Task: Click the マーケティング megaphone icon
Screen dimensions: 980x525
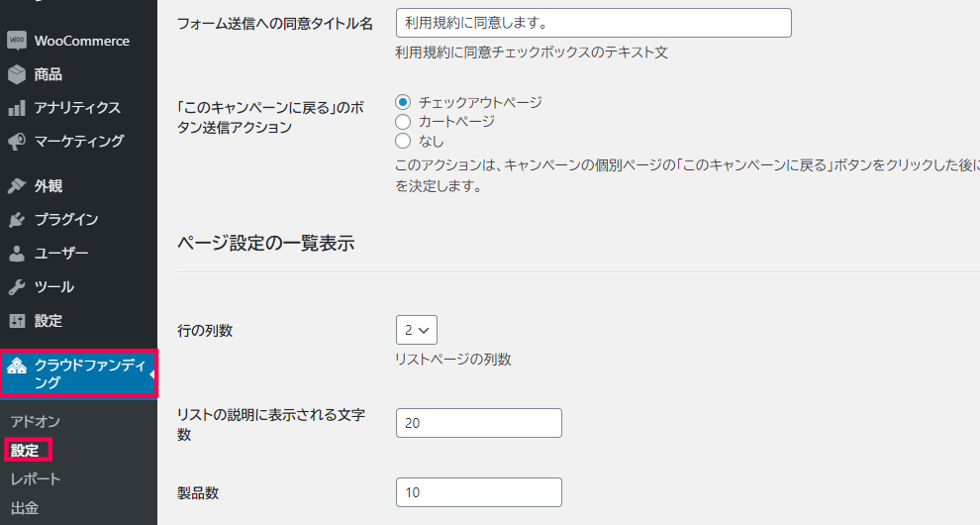Action: 17,142
